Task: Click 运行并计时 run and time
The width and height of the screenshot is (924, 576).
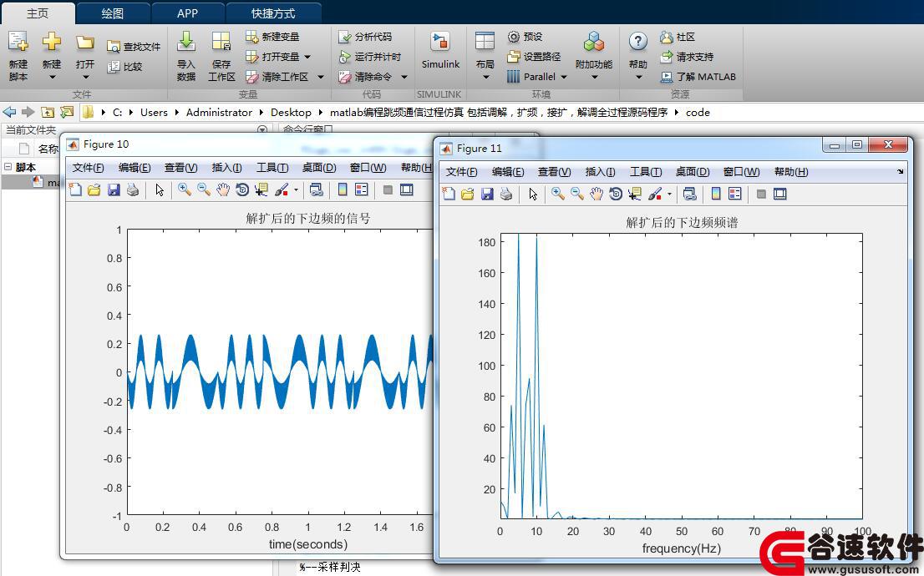Action: (x=370, y=57)
